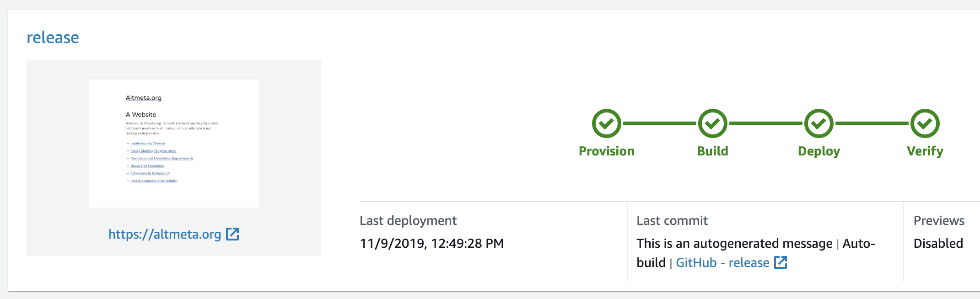This screenshot has width=980, height=299.
Task: Click the Disabled status under Previews
Action: tap(937, 244)
